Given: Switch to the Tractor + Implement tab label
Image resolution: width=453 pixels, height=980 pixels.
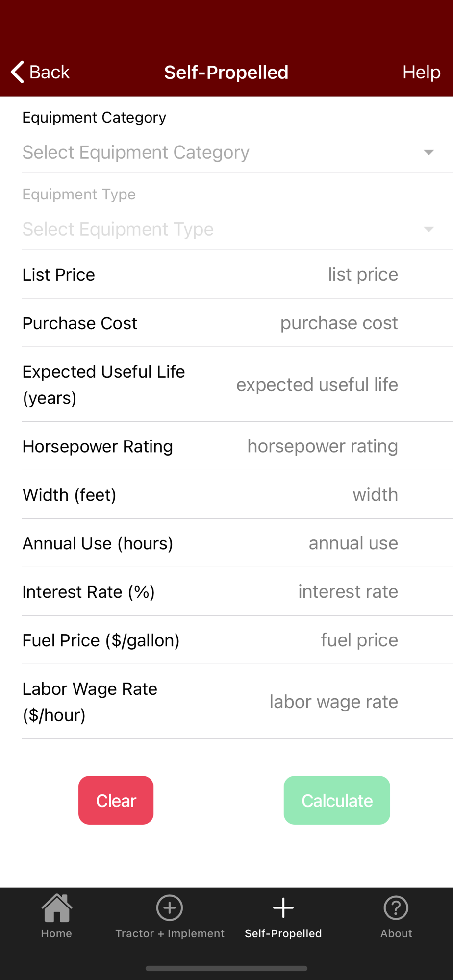Looking at the screenshot, I should [170, 933].
